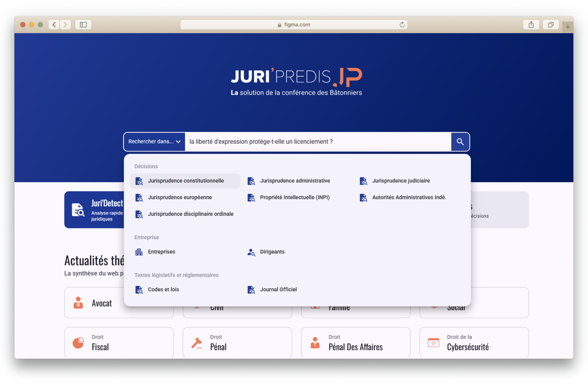Go back with Safari back arrow
Image resolution: width=588 pixels, height=385 pixels.
click(54, 25)
